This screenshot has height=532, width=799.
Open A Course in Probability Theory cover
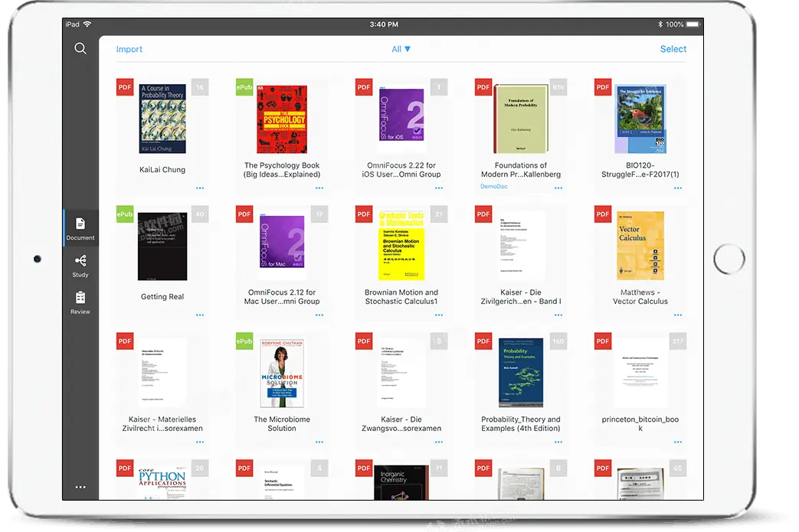pos(162,119)
